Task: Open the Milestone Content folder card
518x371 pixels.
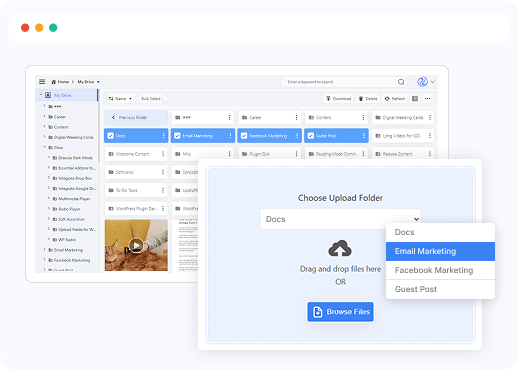Action: 136,154
